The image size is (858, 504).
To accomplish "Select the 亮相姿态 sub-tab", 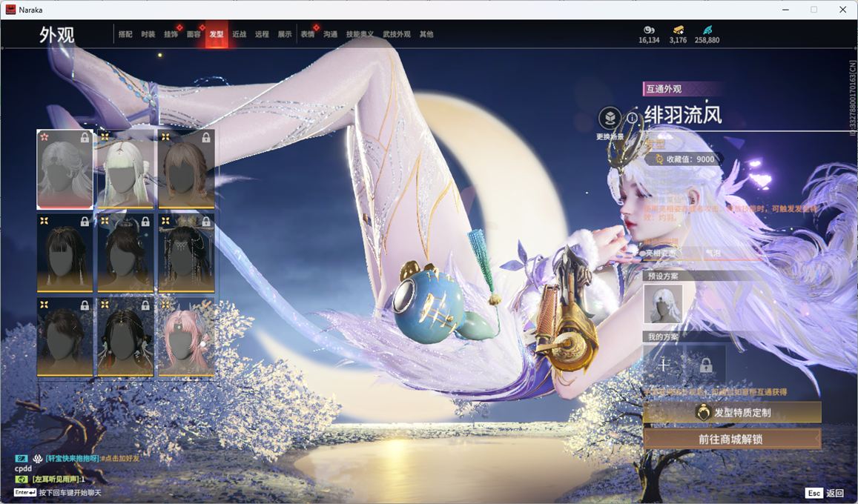I will pyautogui.click(x=661, y=253).
